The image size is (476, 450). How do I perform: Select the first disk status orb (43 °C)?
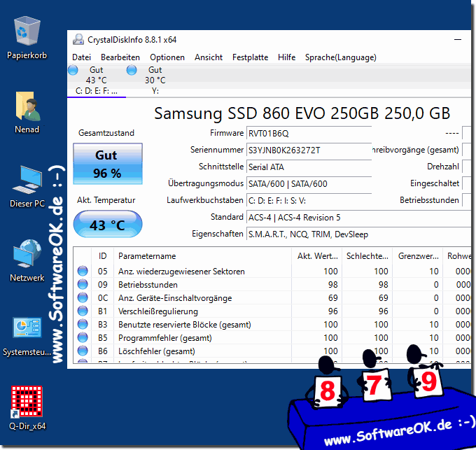click(73, 70)
